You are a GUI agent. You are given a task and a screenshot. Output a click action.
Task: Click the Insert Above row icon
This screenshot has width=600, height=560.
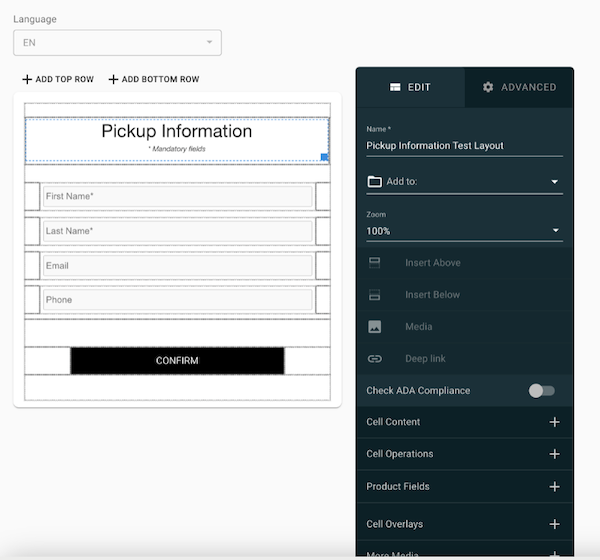click(374, 263)
